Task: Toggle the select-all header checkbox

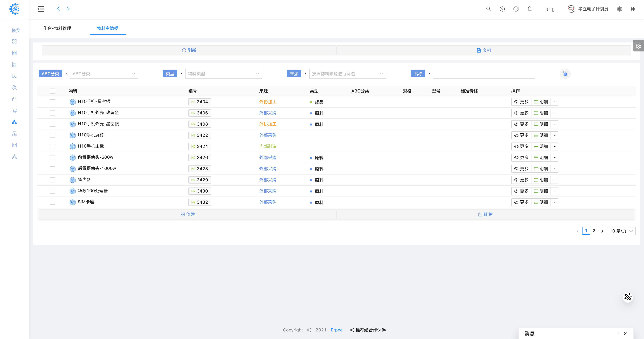Action: [52, 91]
